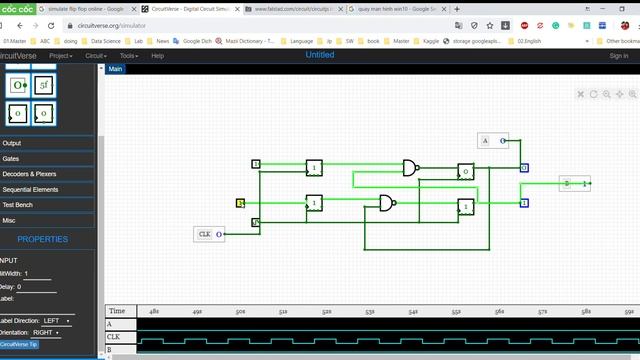The image size is (640, 360).
Task: Pick the green-dot input element in the palette
Action: tap(18, 85)
